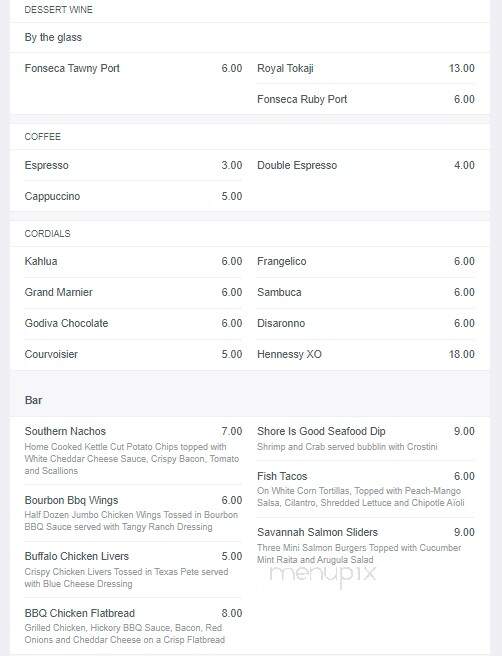
Task: Click the Double Espresso item
Action: point(297,165)
